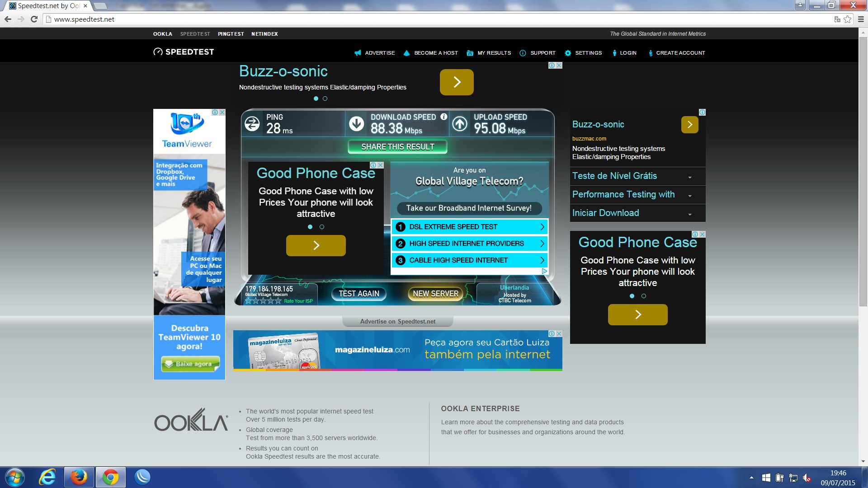The image size is (868, 488).
Task: Expand the Iniciar Download item
Action: tap(690, 214)
